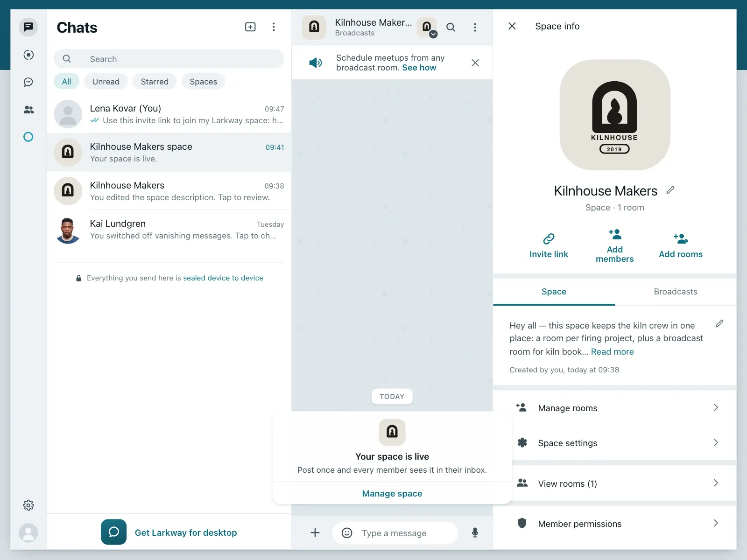Screen dimensions: 747x560
Task: Click the TODAY date chip
Action: [x=392, y=397]
